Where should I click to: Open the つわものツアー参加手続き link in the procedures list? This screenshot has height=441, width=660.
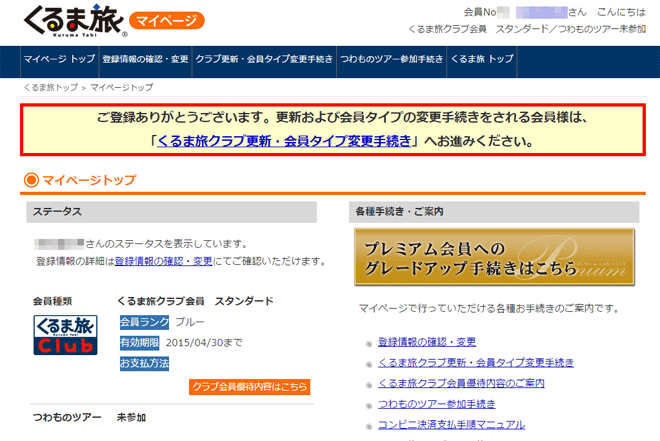[x=436, y=404]
